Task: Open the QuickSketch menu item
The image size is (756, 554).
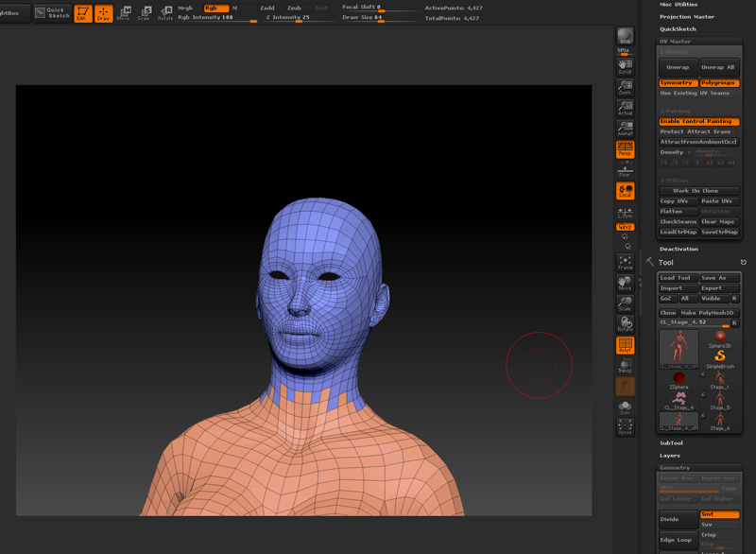Action: point(678,28)
